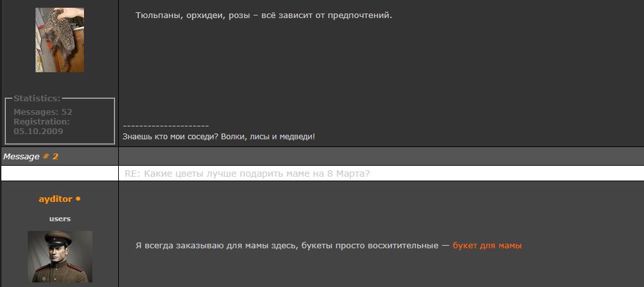Click the word "Message" in the post header
644x287 pixels.
[21, 157]
